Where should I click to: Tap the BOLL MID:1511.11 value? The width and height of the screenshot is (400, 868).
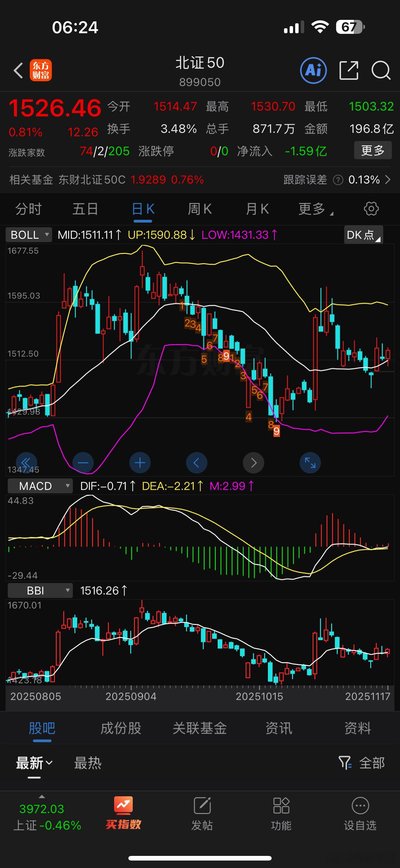tap(90, 235)
